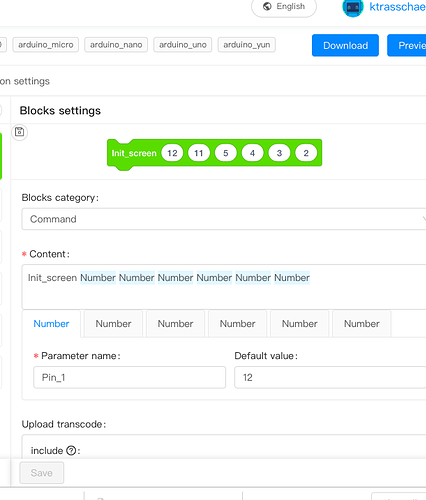This screenshot has width=426, height=500.
Task: Select the arduino_nano board tag
Action: 116,45
